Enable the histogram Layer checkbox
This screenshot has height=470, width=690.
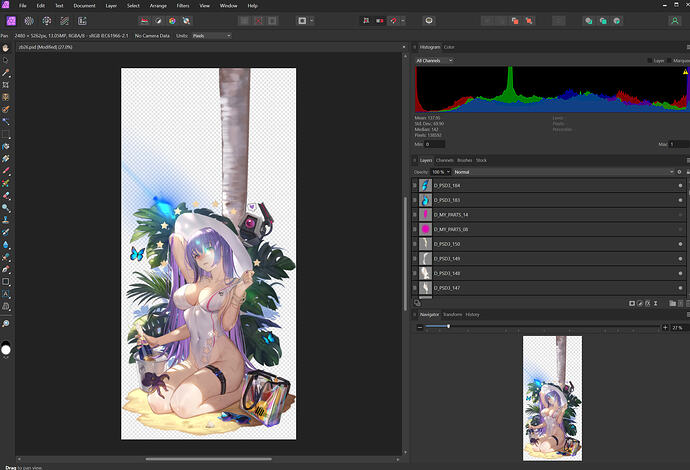click(650, 61)
